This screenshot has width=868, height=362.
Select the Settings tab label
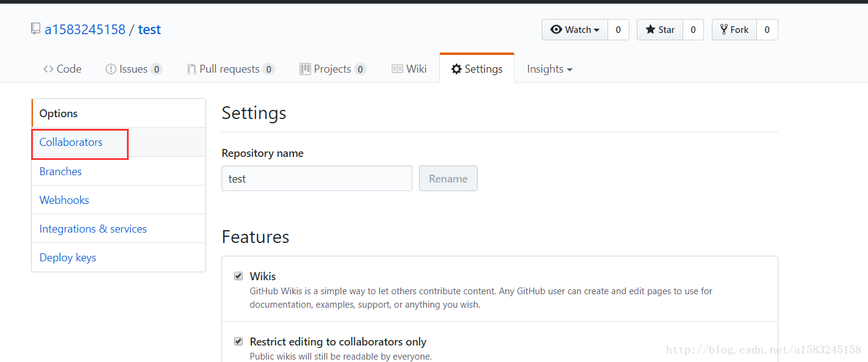[484, 69]
